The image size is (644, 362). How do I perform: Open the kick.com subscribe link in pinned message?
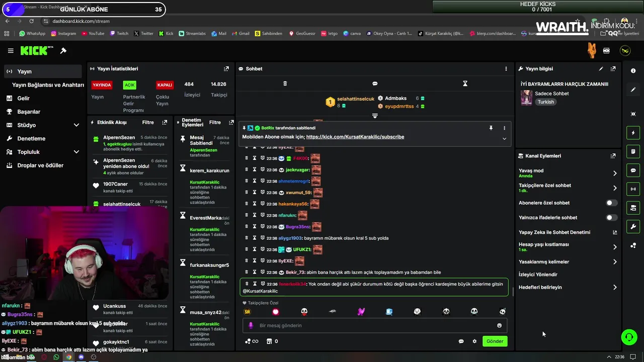(355, 137)
